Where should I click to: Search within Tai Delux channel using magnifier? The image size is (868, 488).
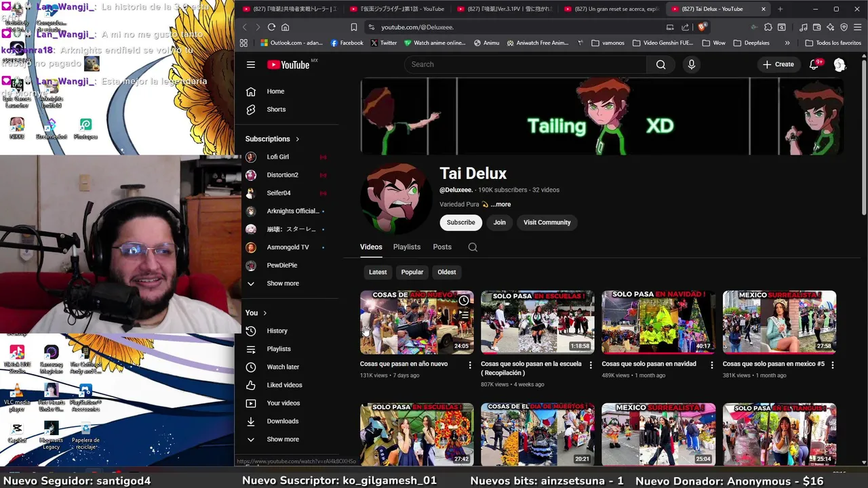click(x=473, y=247)
